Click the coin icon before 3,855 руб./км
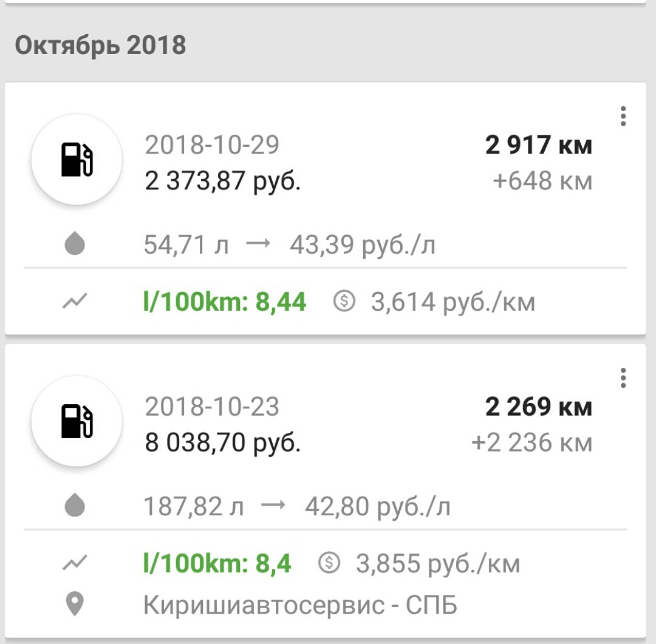This screenshot has width=656, height=644. 329,563
